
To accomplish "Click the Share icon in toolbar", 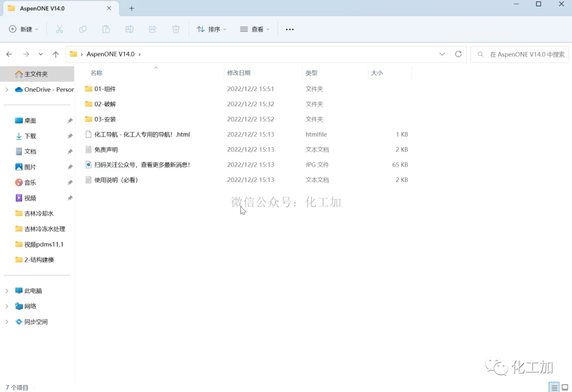I will 153,30.
